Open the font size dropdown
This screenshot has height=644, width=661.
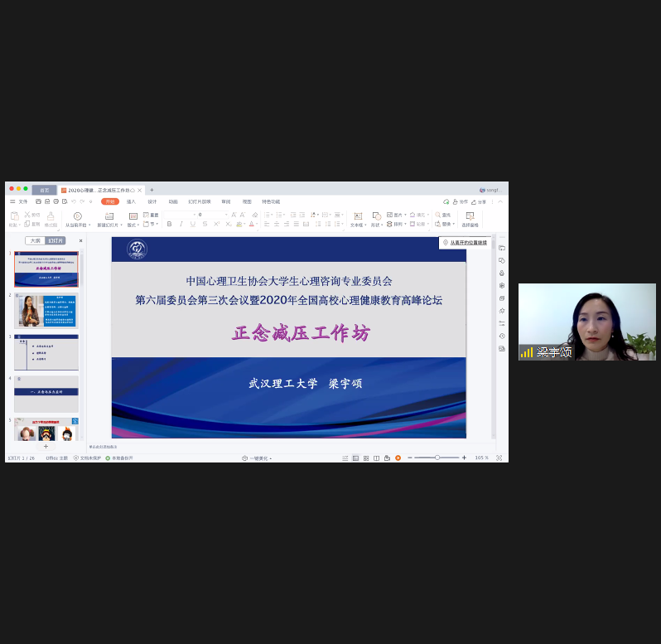[227, 215]
